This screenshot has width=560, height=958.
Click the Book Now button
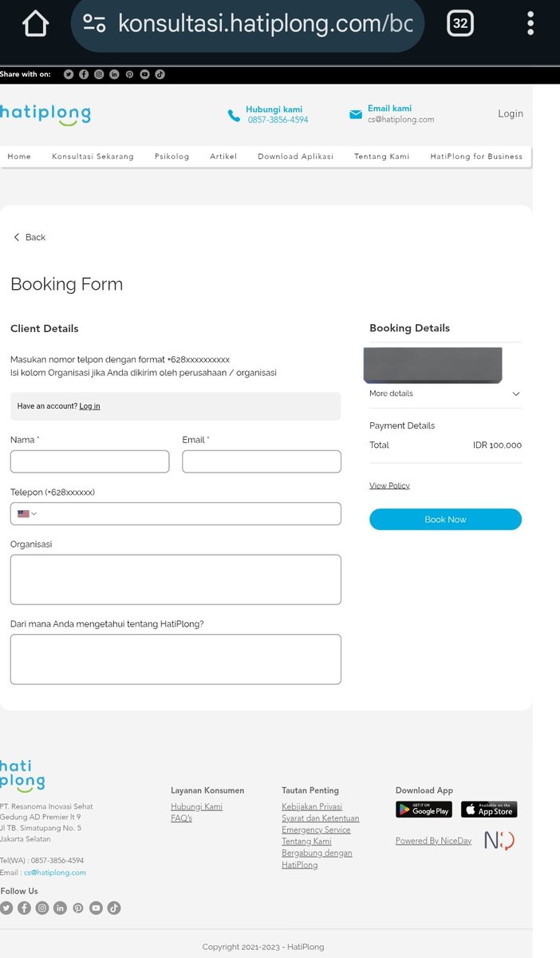(x=445, y=519)
